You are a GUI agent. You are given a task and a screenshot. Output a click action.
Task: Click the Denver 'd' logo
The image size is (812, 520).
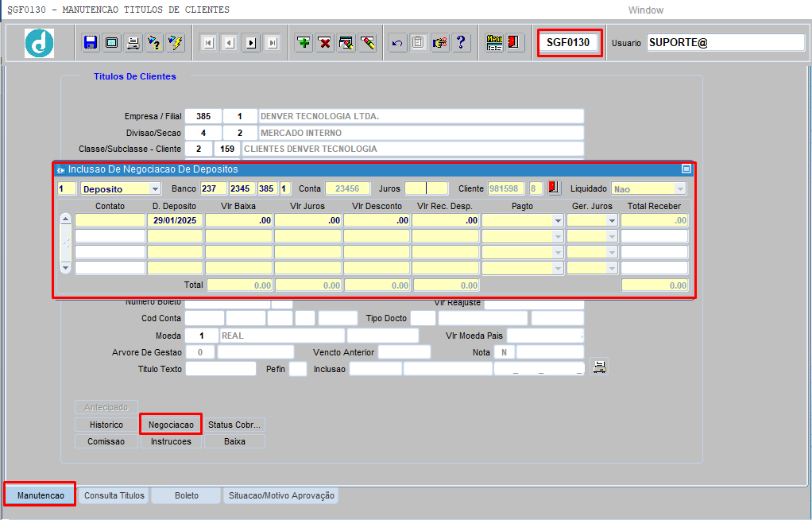click(x=40, y=43)
